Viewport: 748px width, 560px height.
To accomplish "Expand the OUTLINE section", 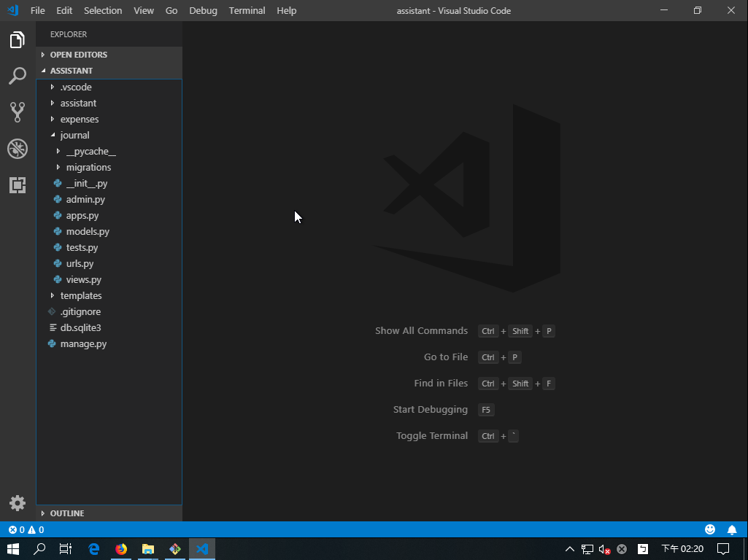I will 66,513.
